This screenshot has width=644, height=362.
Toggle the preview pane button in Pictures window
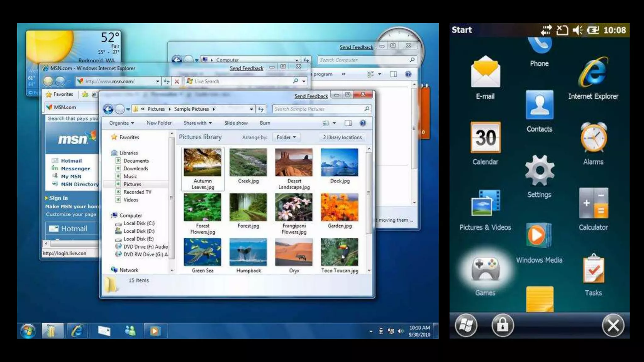tap(348, 123)
